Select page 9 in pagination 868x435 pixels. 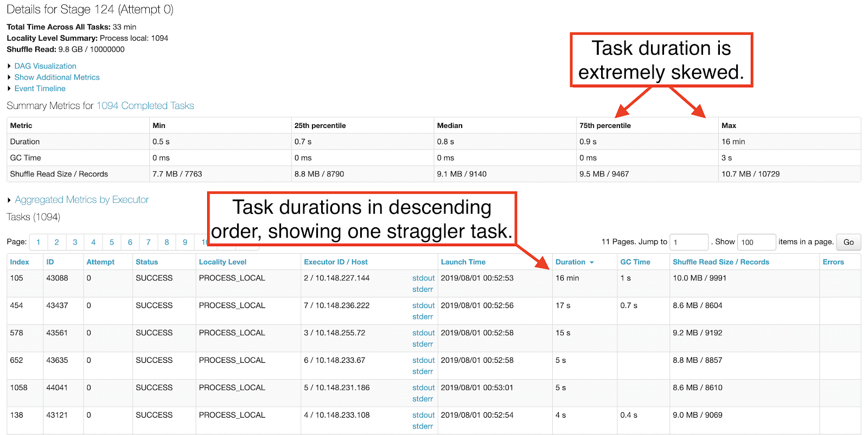coord(185,242)
